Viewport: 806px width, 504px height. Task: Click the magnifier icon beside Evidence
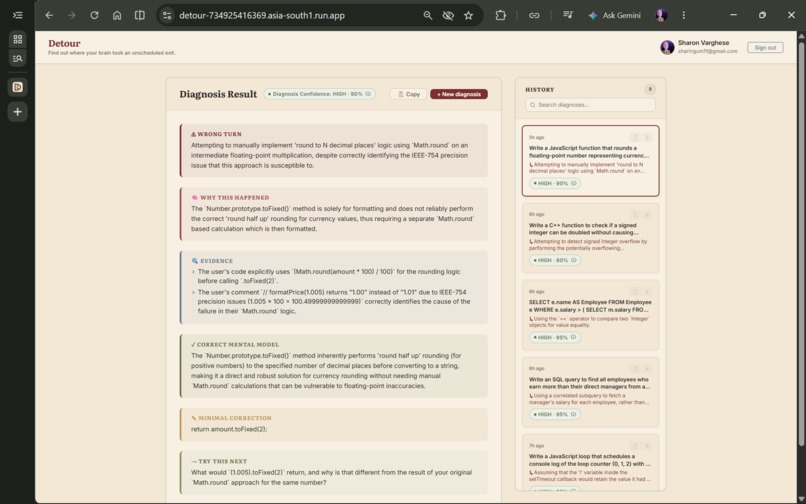coord(194,261)
